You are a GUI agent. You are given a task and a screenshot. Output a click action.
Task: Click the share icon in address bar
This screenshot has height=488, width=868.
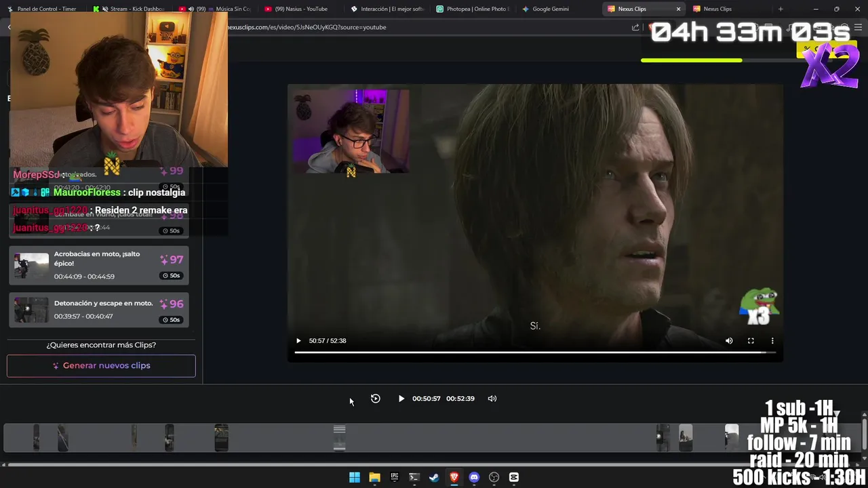click(635, 27)
